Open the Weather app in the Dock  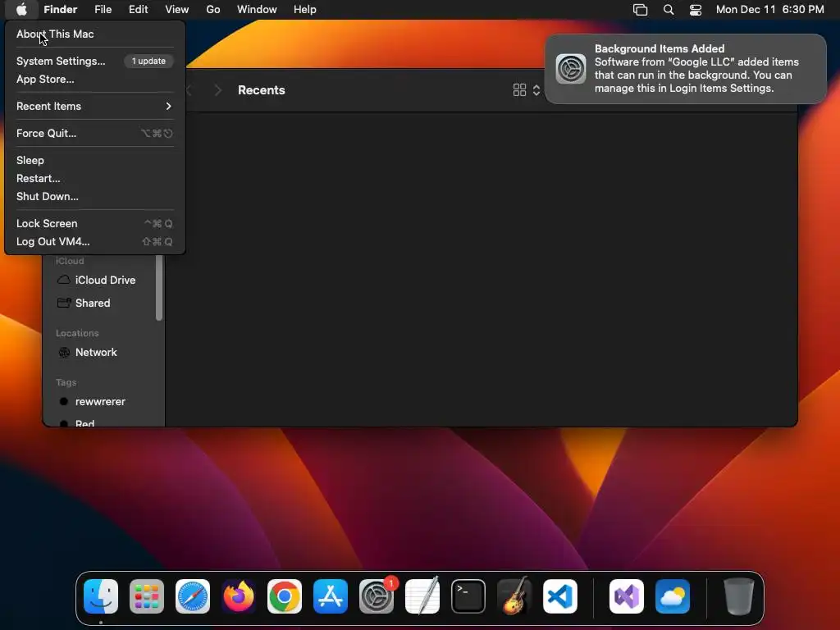point(673,596)
